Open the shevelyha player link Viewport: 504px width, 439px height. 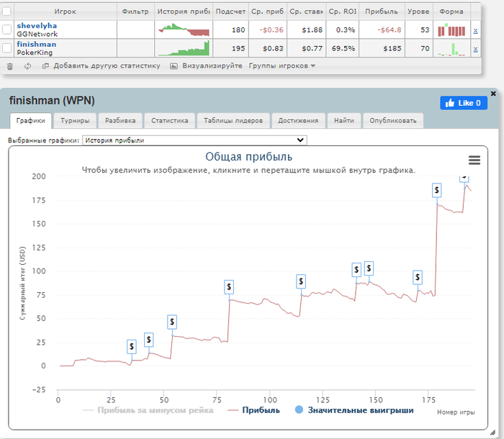[x=37, y=26]
